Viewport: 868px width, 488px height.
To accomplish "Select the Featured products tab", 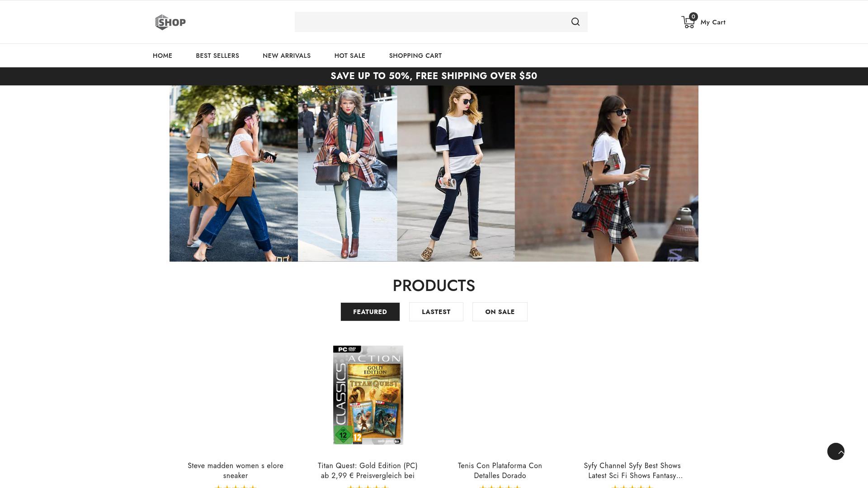I will click(x=370, y=312).
